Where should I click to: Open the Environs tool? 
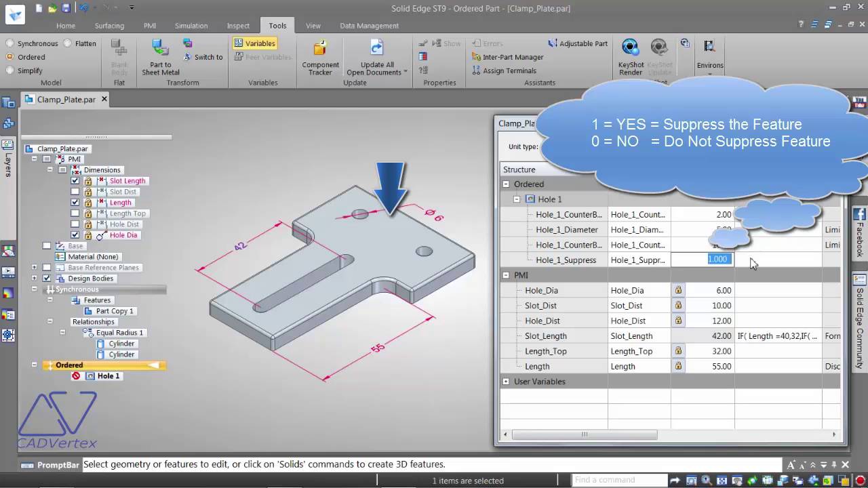coord(710,55)
